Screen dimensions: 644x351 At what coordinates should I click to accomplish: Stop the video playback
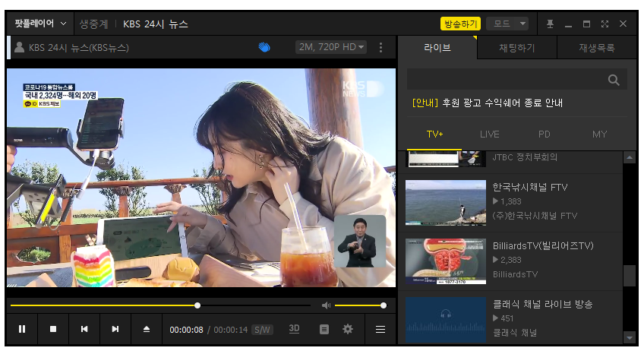[53, 329]
